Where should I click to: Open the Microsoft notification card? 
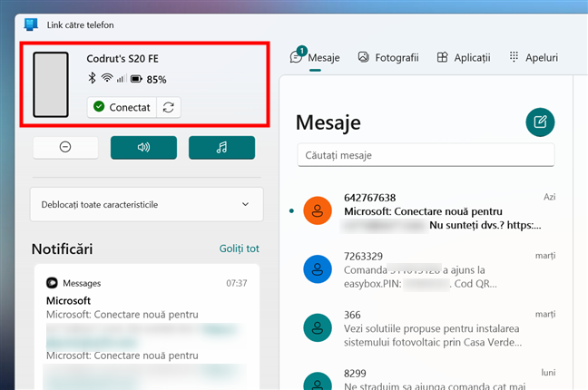pos(147,327)
